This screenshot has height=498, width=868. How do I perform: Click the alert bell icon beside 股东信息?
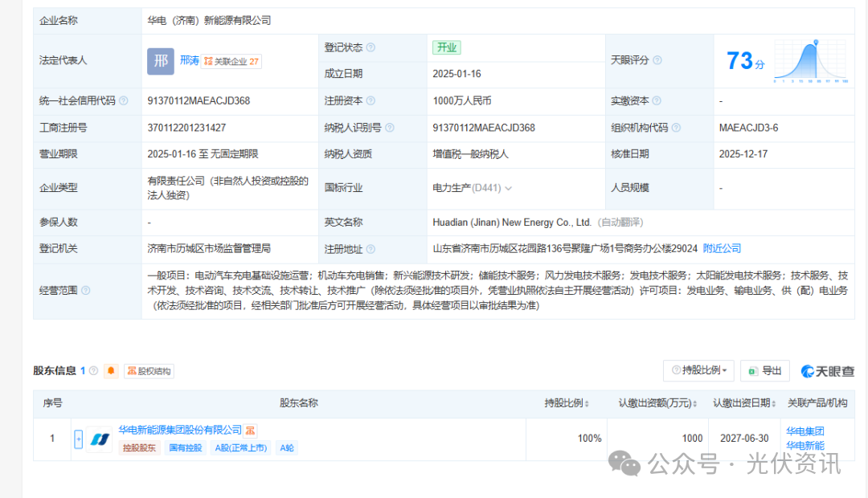[110, 371]
